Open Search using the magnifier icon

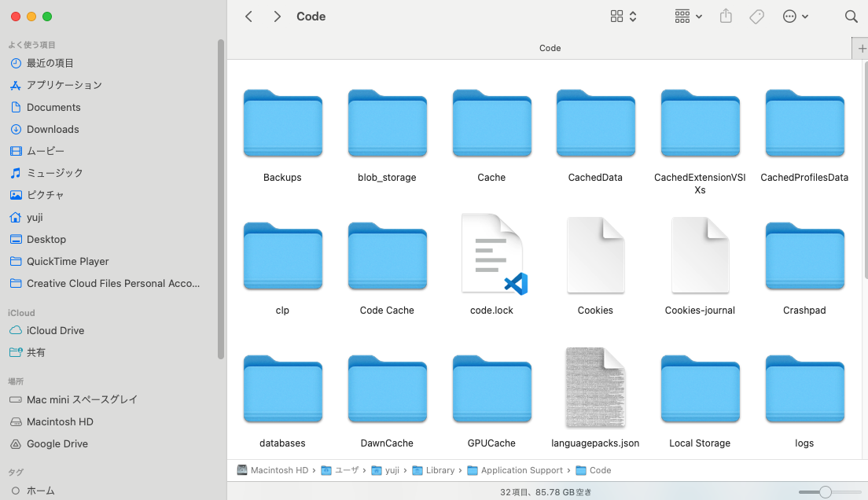[x=851, y=16]
